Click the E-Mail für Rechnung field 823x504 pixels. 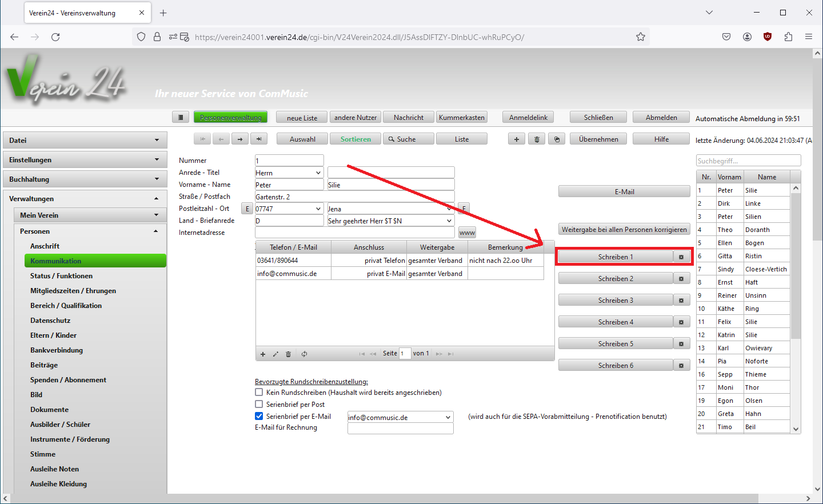[x=400, y=429]
